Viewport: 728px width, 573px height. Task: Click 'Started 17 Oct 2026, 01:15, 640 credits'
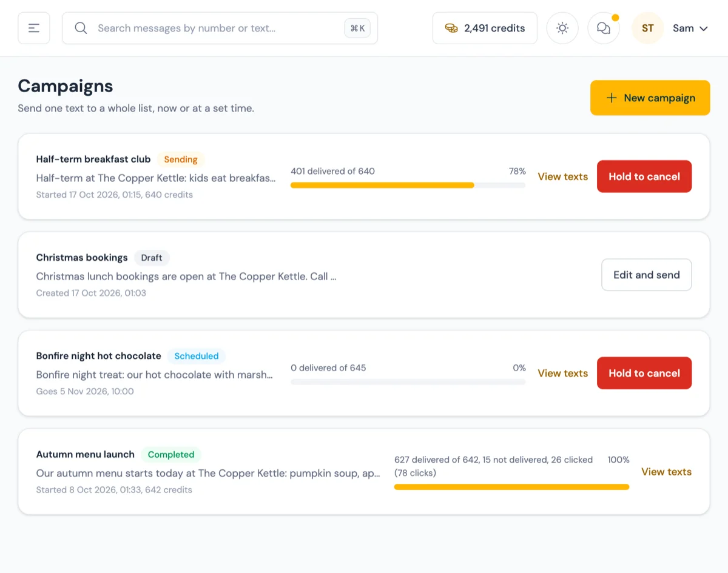pos(115,195)
